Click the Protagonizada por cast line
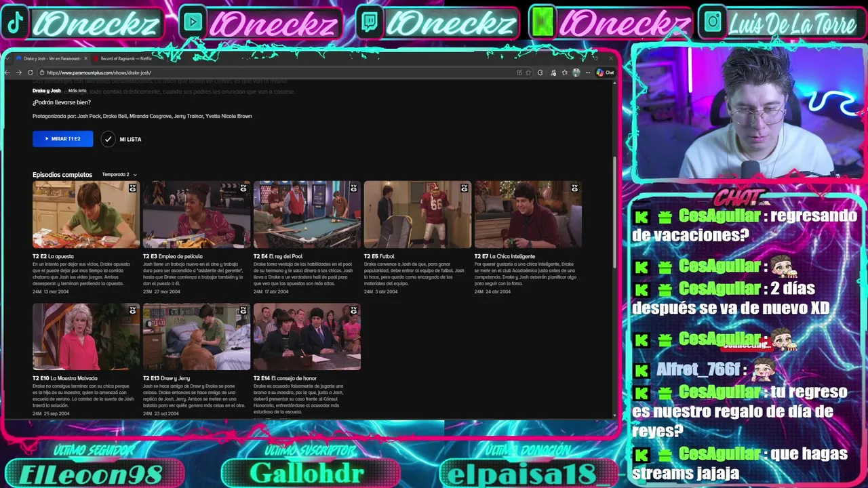This screenshot has height=488, width=868. point(142,116)
